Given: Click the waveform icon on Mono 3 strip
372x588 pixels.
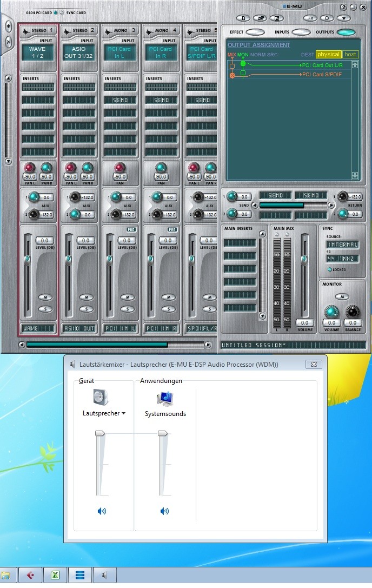Looking at the screenshot, I should click(108, 31).
